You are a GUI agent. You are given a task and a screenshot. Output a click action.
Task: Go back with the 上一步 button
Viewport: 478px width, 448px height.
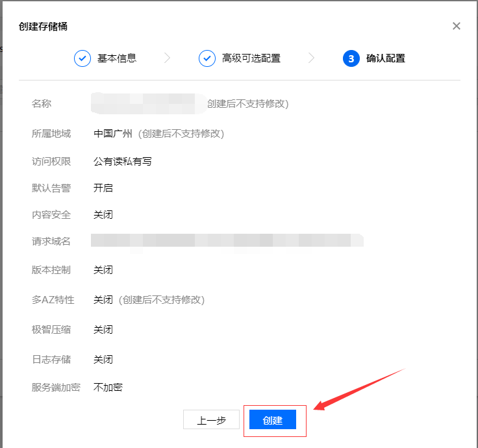[211, 420]
